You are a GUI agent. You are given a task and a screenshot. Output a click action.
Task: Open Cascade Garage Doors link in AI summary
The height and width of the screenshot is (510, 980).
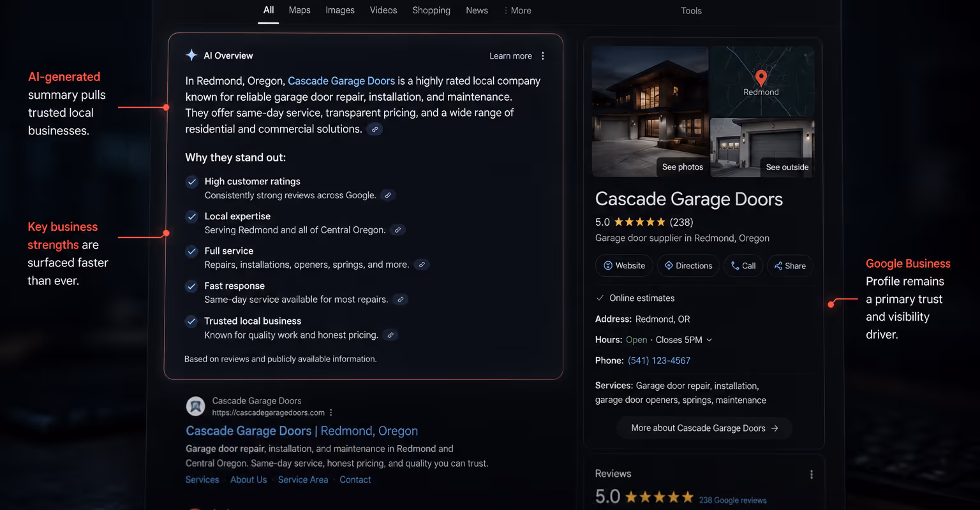(x=341, y=81)
